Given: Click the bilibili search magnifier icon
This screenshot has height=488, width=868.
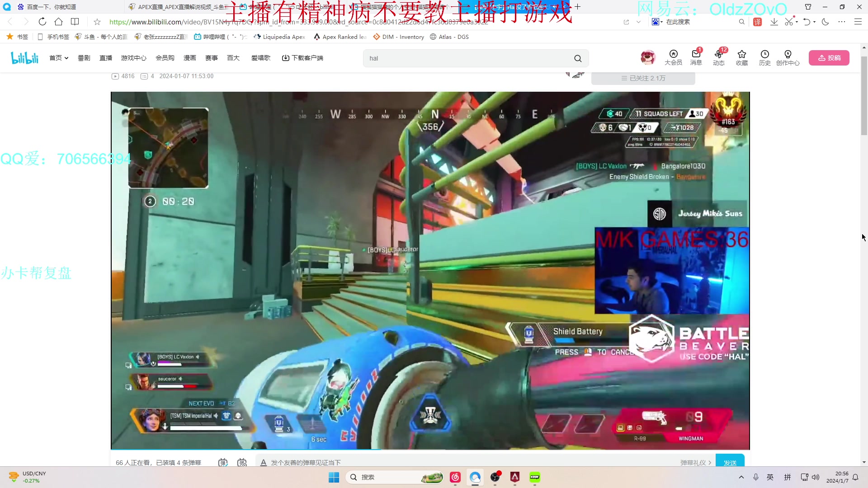Looking at the screenshot, I should pos(578,58).
